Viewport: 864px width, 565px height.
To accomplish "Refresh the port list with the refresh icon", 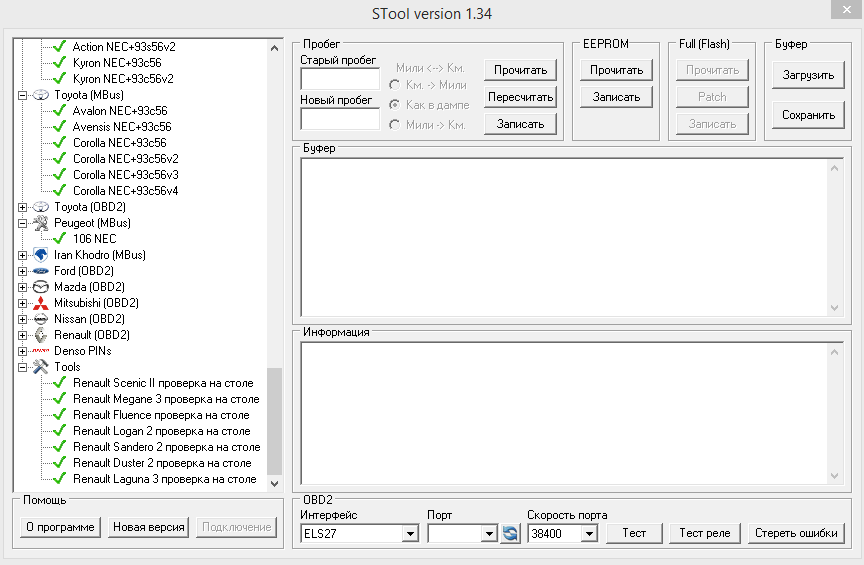I will click(x=510, y=534).
